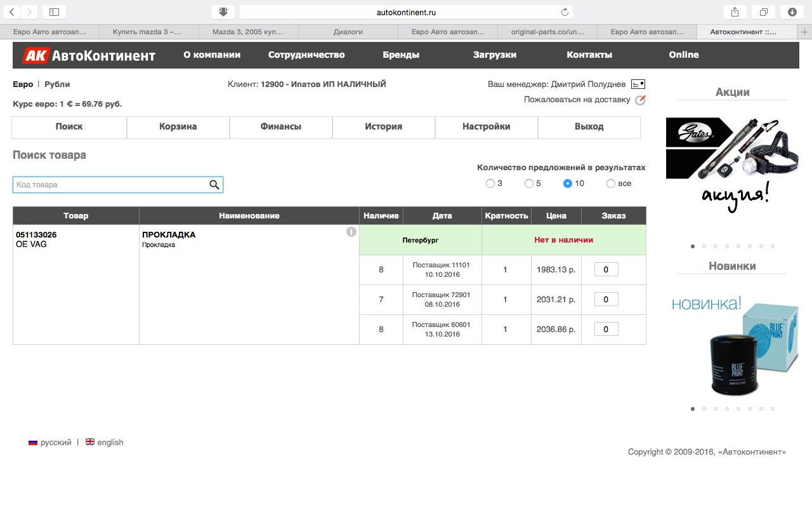The height and width of the screenshot is (508, 812).
Task: Select 'все' offers radio button
Action: coord(611,184)
